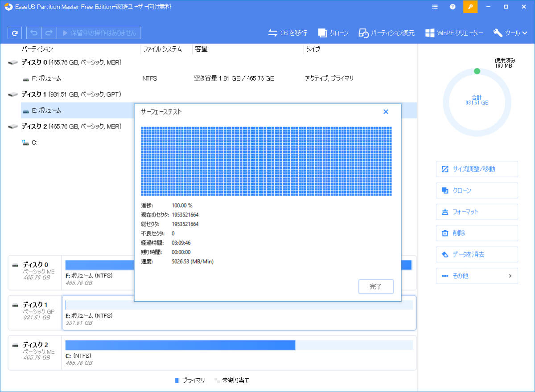Select the C: partition bar on Disk 2
Viewport: 535px width, 392px height.
[x=180, y=345]
